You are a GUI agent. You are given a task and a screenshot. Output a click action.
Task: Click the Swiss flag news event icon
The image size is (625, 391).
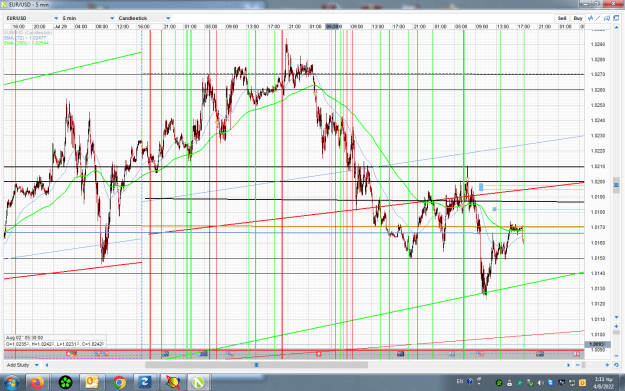tap(318, 354)
